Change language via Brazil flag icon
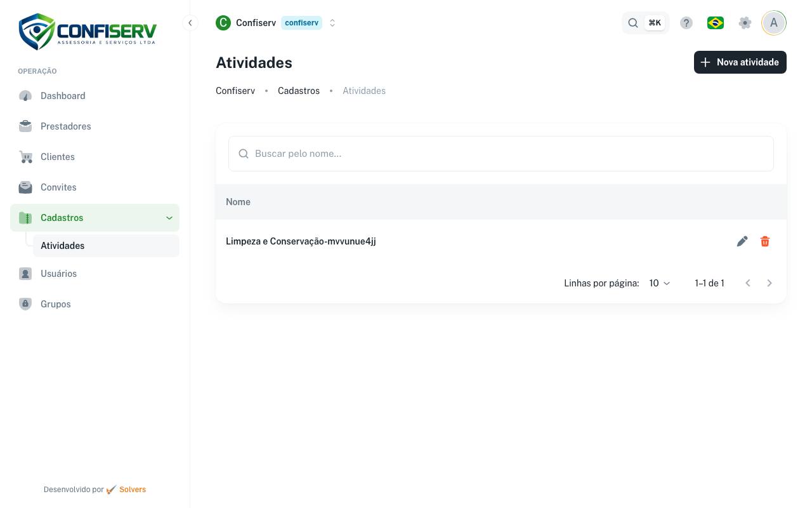Image resolution: width=812 pixels, height=508 pixels. (x=716, y=23)
